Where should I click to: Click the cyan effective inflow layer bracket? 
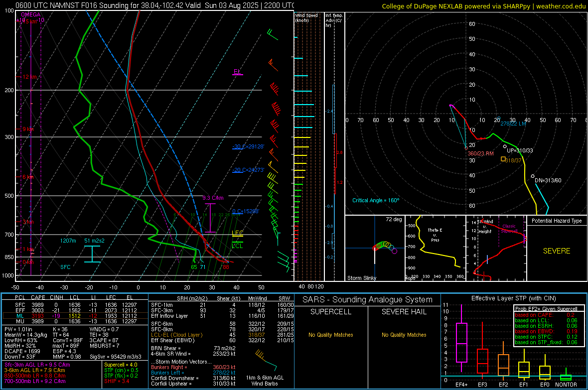tap(92, 254)
